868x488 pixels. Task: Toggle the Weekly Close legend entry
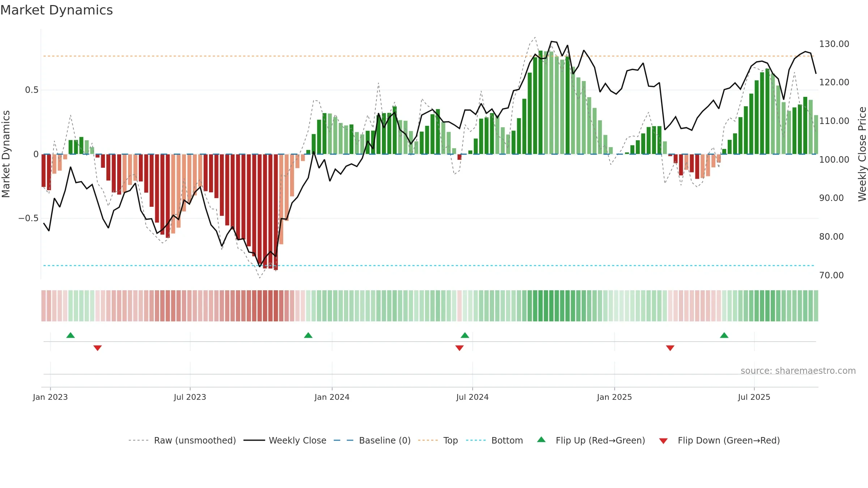pos(285,440)
